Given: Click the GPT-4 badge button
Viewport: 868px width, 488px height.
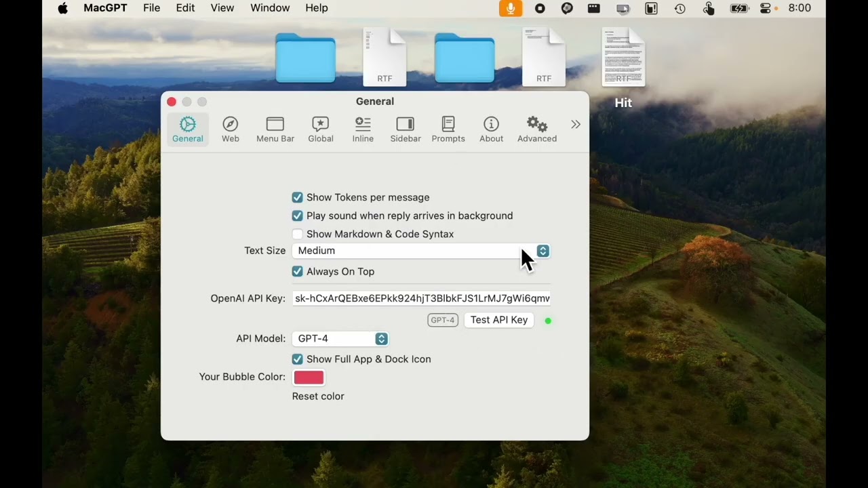Looking at the screenshot, I should tap(443, 320).
